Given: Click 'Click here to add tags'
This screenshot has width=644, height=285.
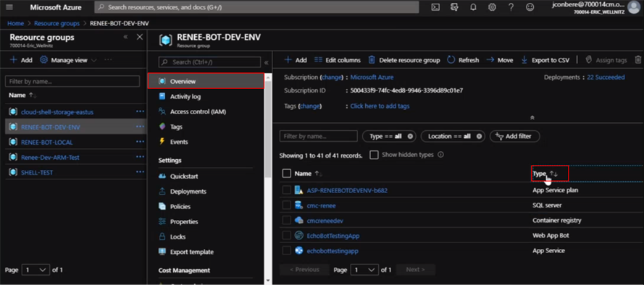Looking at the screenshot, I should click(380, 106).
